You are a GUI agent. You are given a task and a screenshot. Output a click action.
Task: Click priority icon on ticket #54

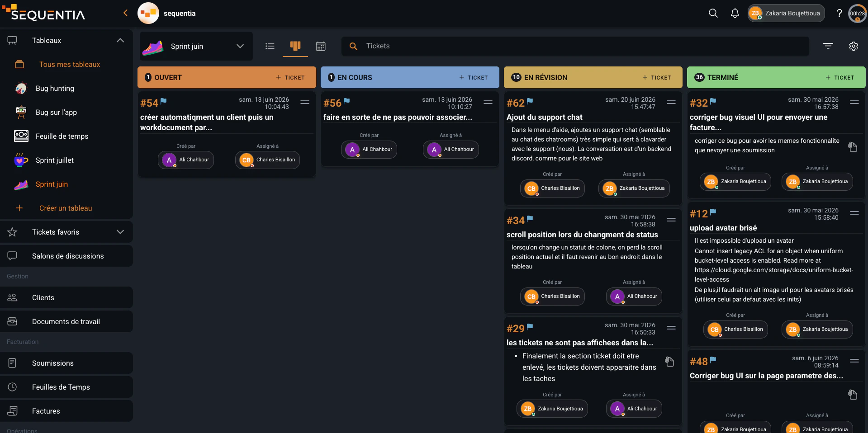point(305,102)
